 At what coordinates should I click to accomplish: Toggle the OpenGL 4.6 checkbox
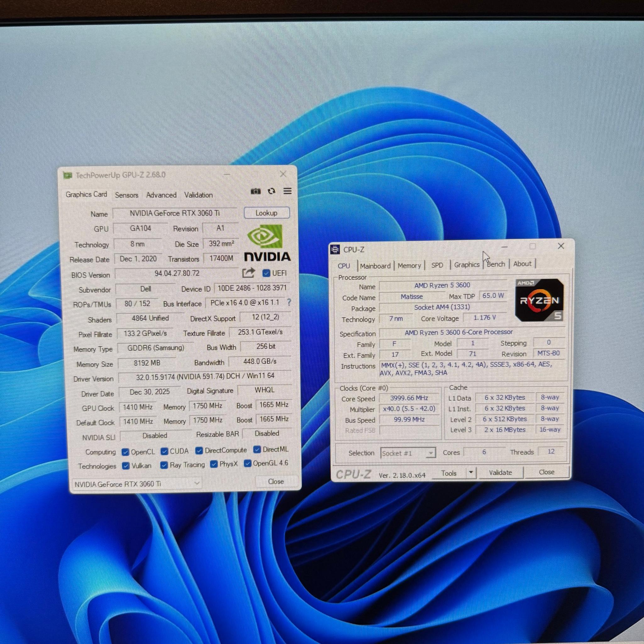247,463
